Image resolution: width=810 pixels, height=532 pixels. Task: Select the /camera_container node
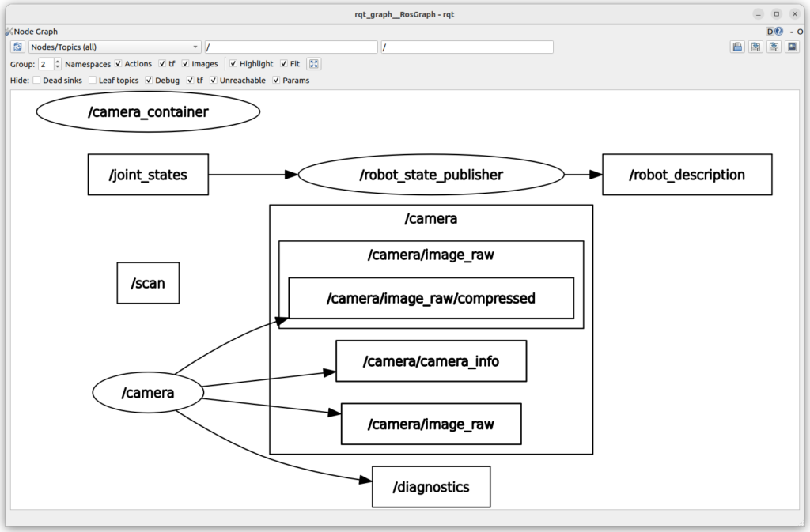[x=148, y=112]
